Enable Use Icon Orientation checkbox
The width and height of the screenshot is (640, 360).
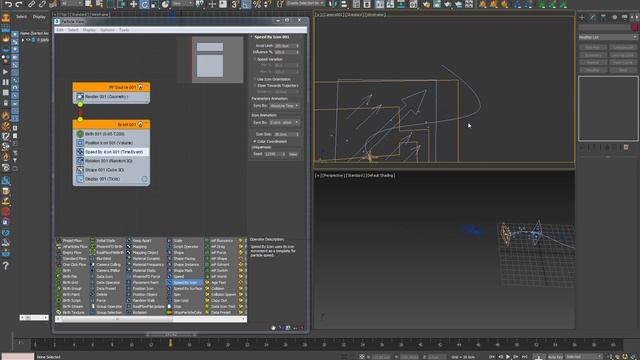pos(255,79)
